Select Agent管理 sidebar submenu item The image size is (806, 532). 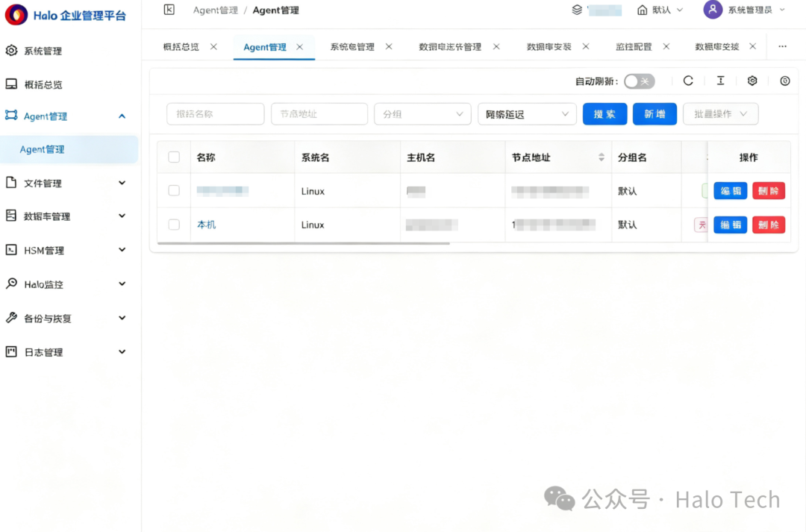coord(69,149)
